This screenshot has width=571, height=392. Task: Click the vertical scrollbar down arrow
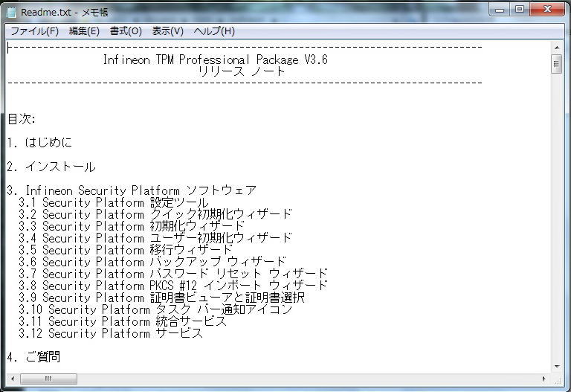click(556, 367)
